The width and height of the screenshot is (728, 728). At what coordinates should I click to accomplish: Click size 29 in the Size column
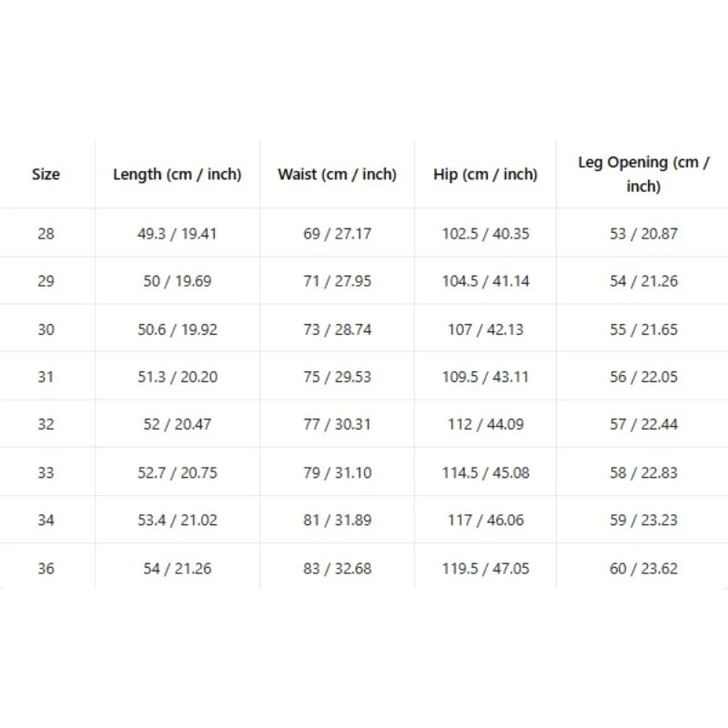click(45, 281)
